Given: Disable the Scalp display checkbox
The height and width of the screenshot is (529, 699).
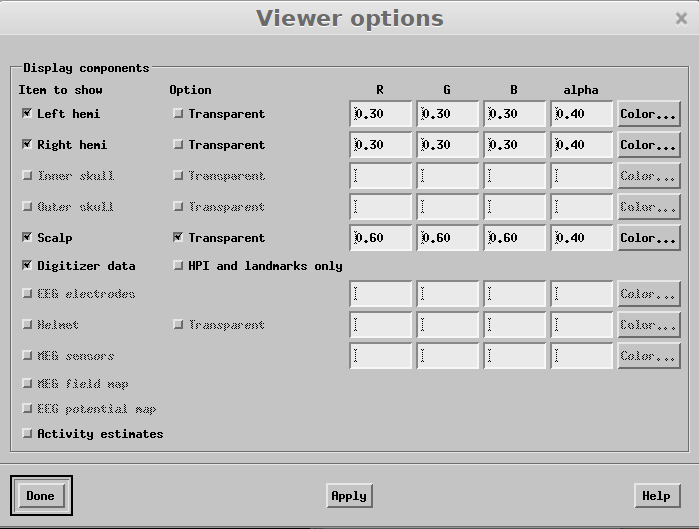Looking at the screenshot, I should [x=27, y=238].
